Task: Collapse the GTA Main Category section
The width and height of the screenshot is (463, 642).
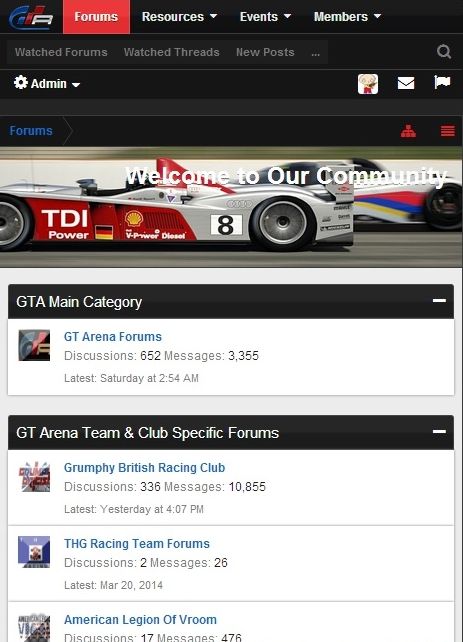Action: 439,301
